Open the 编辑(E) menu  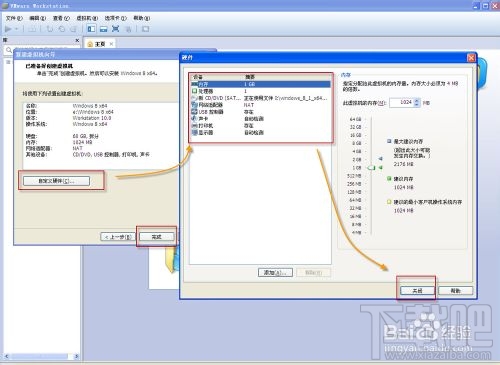click(37, 18)
